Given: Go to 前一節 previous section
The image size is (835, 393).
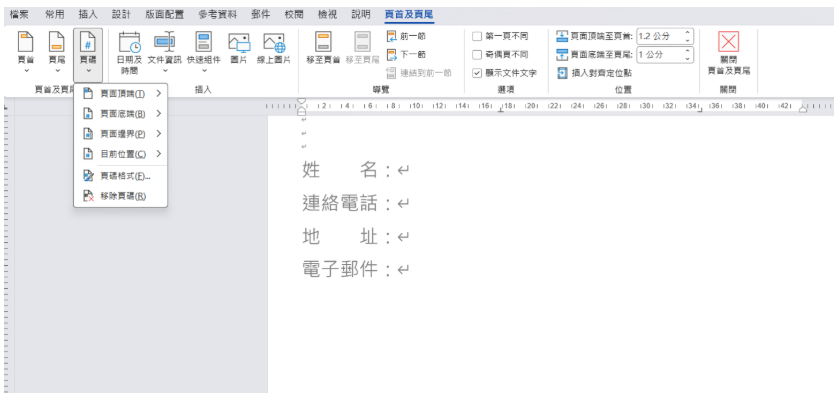Looking at the screenshot, I should point(406,36).
